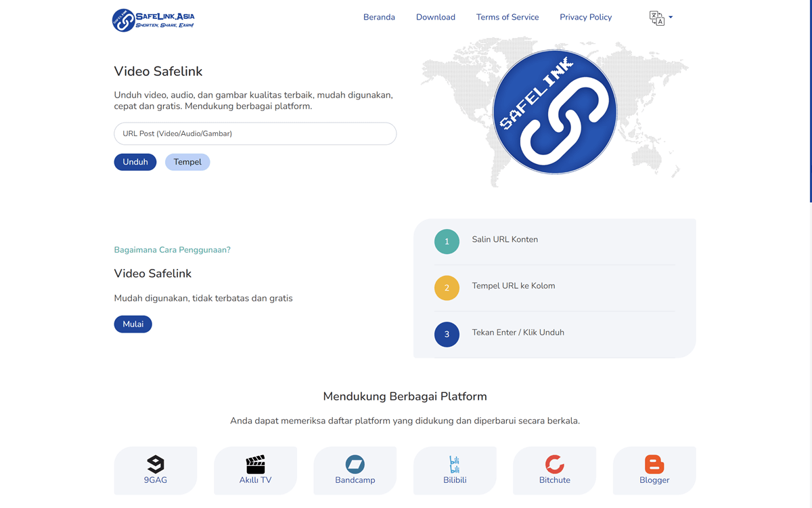Click the Bilibili platform icon
Image resolution: width=812 pixels, height=508 pixels.
455,464
